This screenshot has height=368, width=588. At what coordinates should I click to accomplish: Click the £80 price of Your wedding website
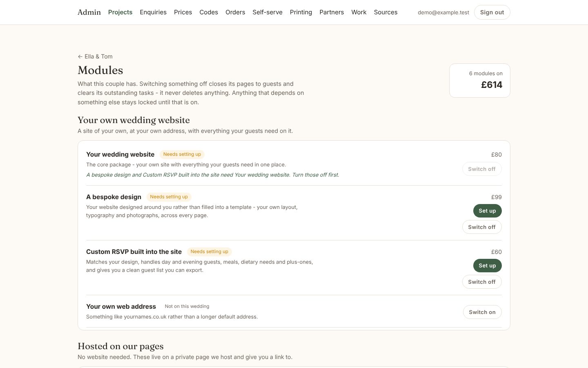pos(496,155)
